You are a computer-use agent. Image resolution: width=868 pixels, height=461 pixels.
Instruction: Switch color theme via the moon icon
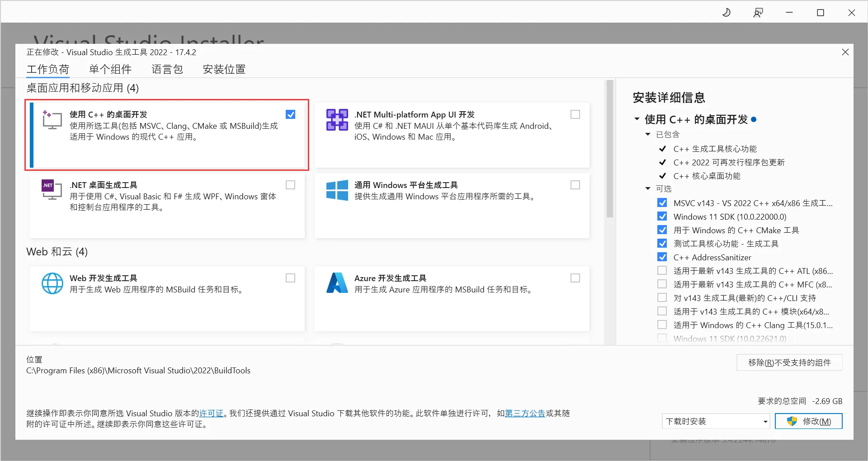click(726, 12)
